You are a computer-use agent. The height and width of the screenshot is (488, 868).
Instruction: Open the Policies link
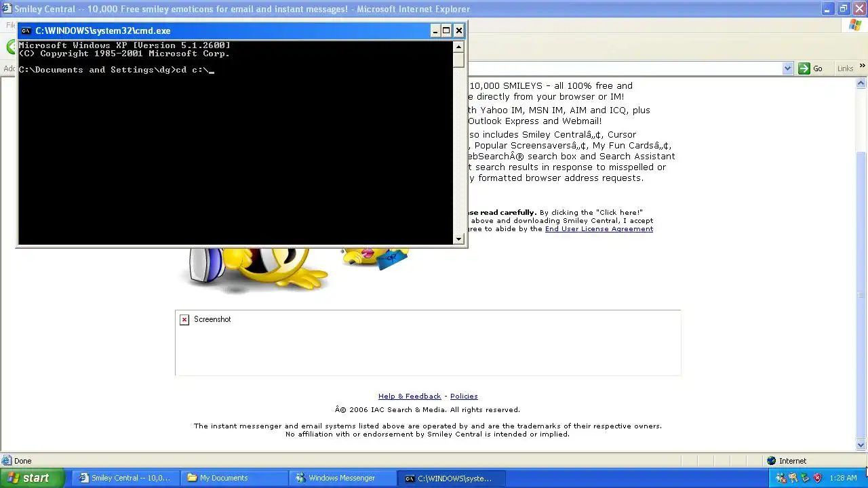pos(464,396)
